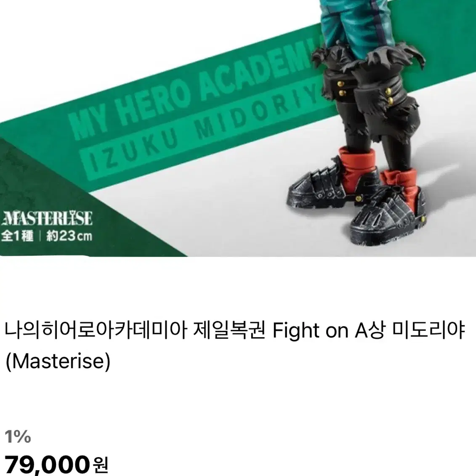Click the 全1種 variety label
This screenshot has width=476, height=476.
(x=17, y=236)
